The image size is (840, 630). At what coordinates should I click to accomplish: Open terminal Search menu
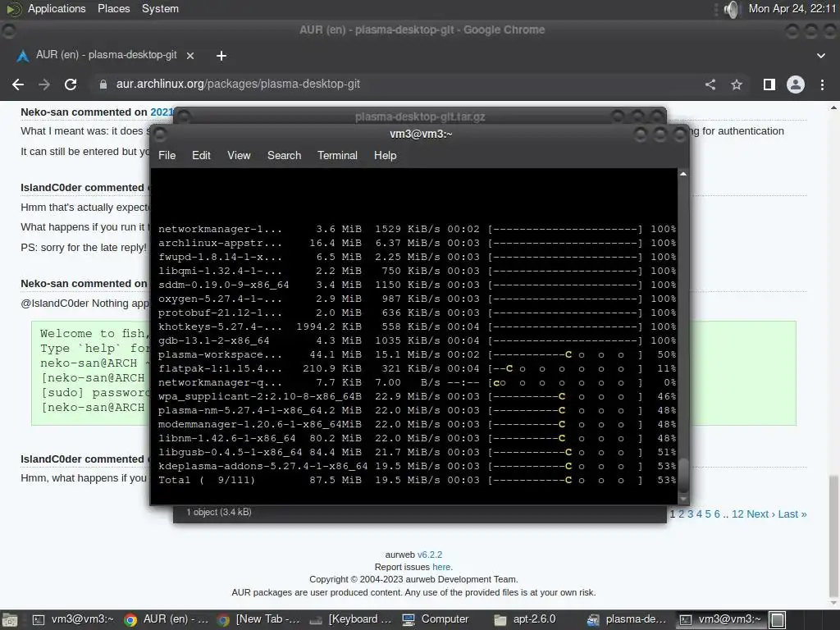point(284,155)
